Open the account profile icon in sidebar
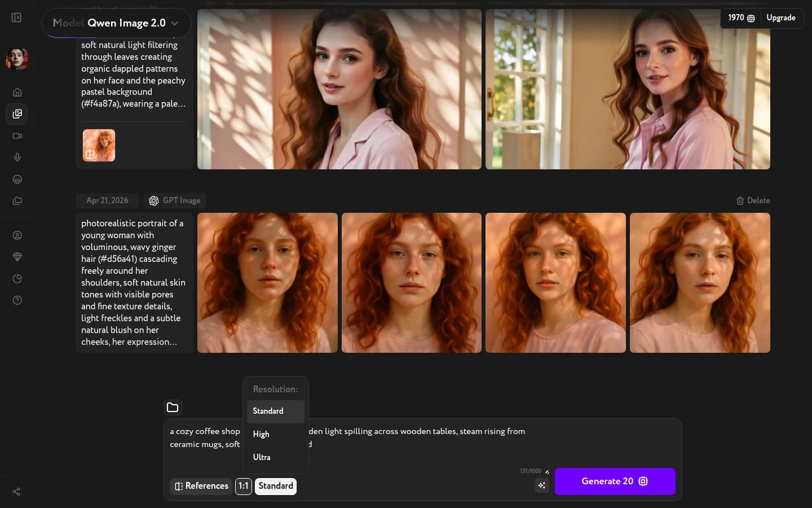Screen dimensions: 812x508 tap(17, 235)
